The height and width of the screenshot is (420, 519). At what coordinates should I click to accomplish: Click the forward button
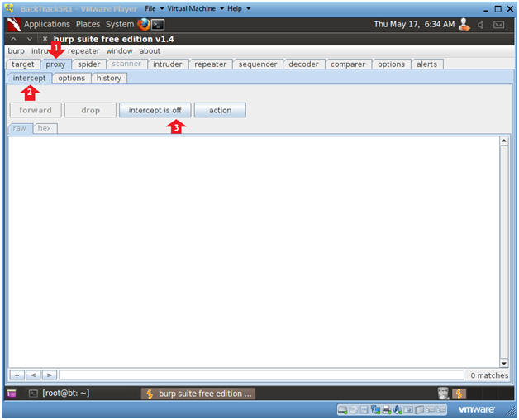pyautogui.click(x=36, y=110)
